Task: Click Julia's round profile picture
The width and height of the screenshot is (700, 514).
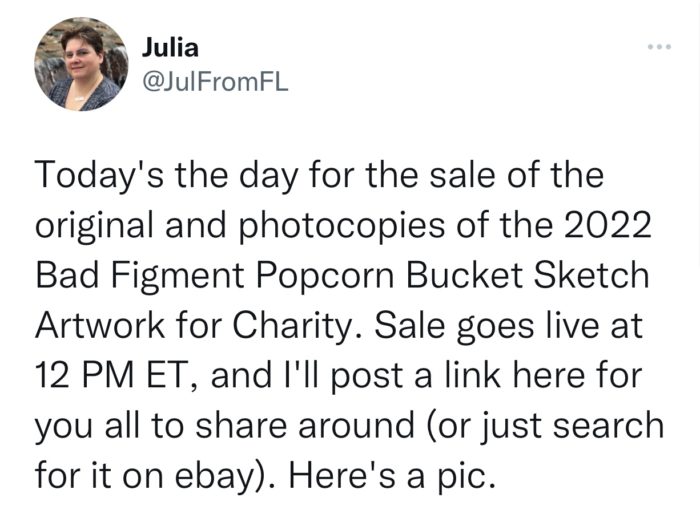Action: (81, 64)
